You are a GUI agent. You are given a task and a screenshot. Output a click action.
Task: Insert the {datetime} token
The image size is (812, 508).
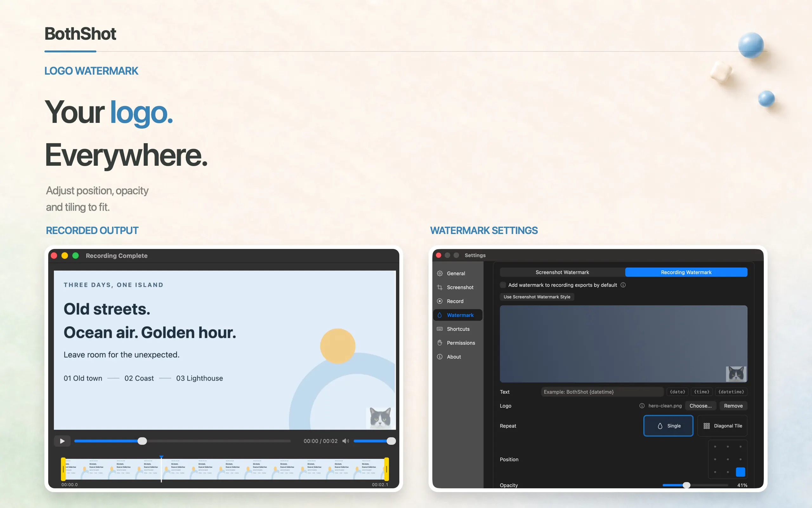[731, 392]
